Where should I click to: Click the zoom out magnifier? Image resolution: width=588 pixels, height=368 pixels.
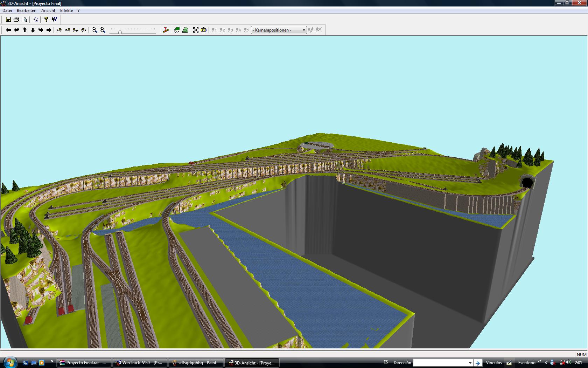click(94, 30)
